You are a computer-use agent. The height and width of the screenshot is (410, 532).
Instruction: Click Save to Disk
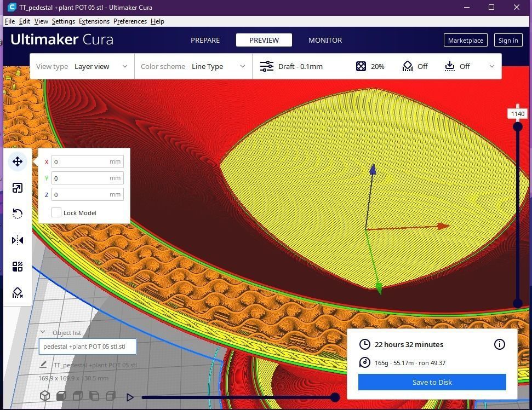click(x=432, y=382)
